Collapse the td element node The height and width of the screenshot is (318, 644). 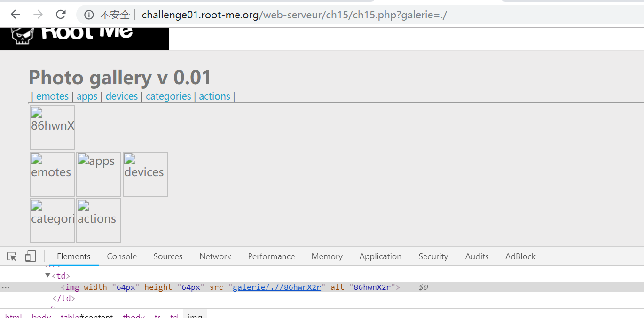pos(48,276)
